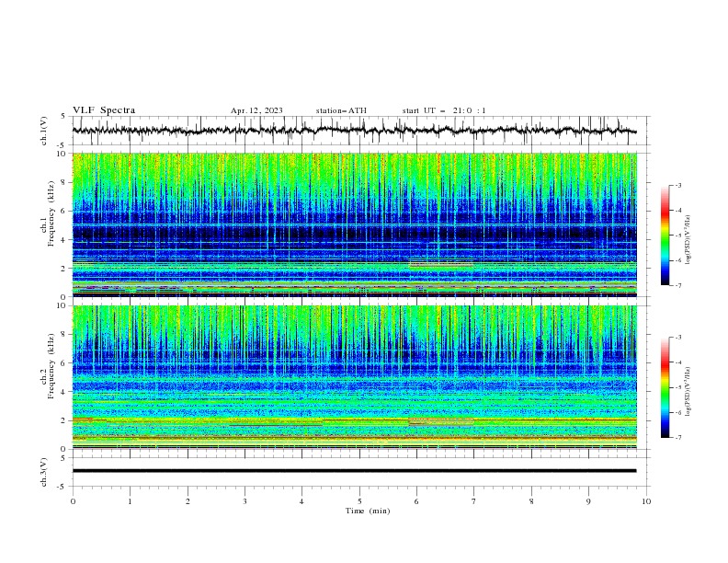Viewport: 728px width, 563px height.
Task: Click the ch.1 frequency tick label "4"
Action: point(65,240)
